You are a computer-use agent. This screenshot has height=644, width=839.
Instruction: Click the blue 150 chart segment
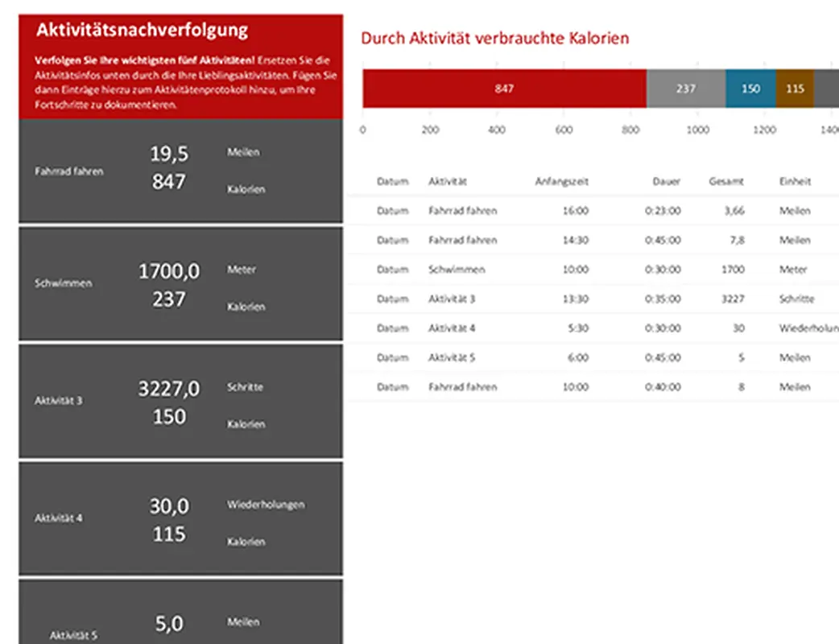pos(750,89)
